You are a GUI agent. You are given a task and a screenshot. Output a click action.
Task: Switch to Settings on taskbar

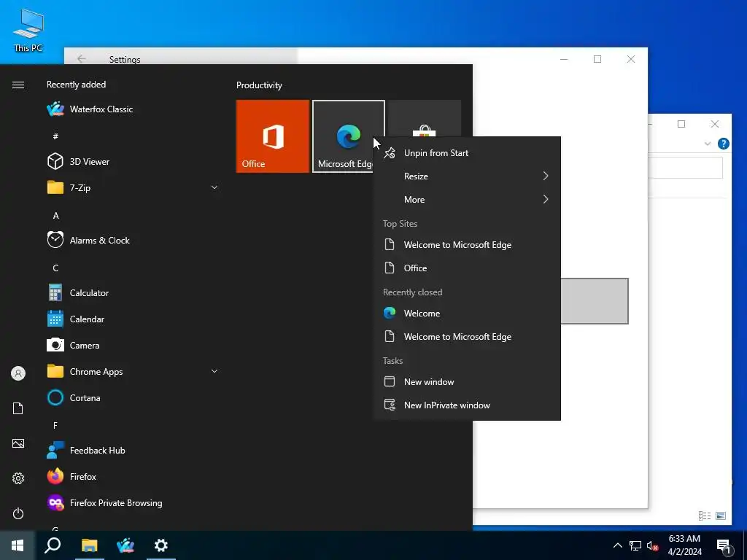[161, 545]
